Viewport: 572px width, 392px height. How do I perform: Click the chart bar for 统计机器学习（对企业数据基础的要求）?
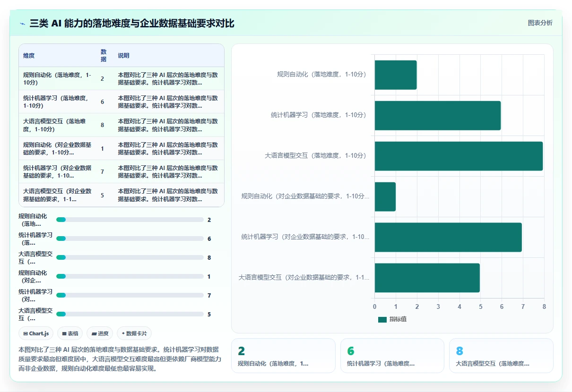tap(448, 237)
